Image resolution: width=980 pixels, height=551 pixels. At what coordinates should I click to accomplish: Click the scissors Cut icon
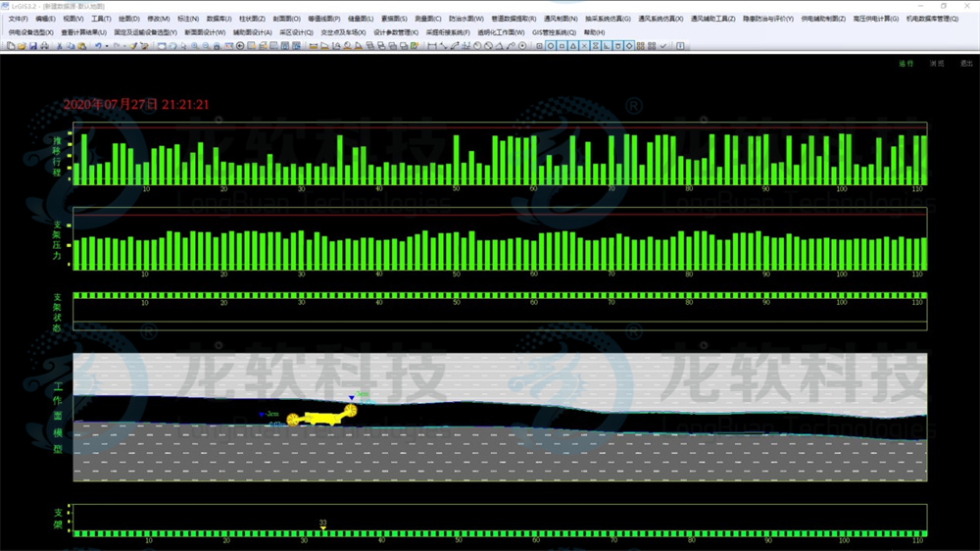pyautogui.click(x=59, y=46)
